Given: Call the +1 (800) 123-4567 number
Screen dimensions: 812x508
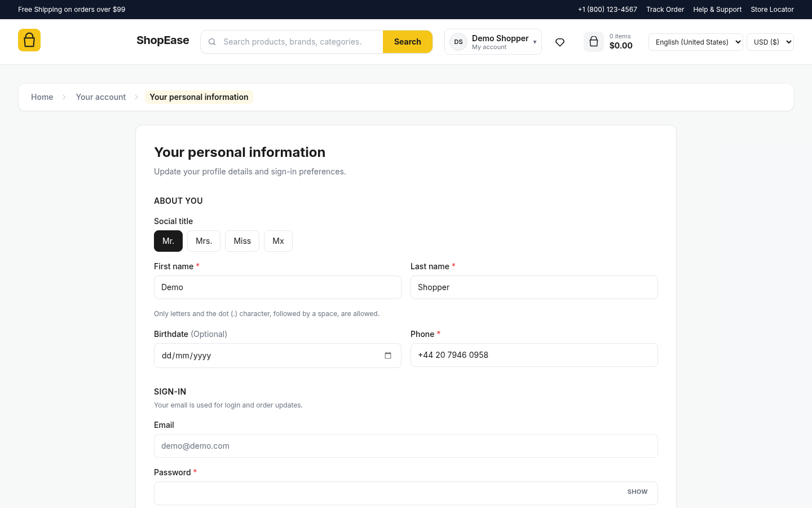Looking at the screenshot, I should click(x=607, y=10).
